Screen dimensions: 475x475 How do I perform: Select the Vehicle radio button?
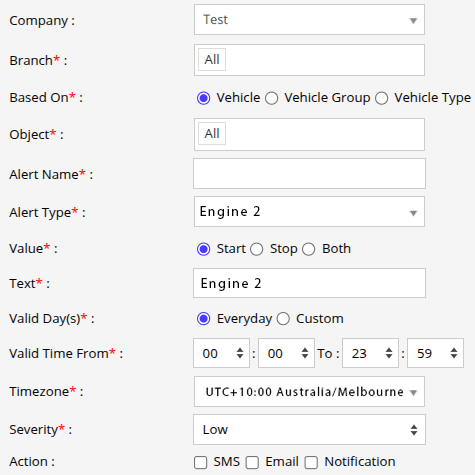[203, 98]
